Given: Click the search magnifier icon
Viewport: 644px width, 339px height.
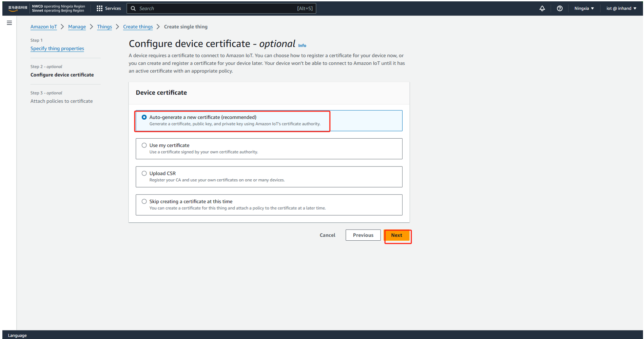Looking at the screenshot, I should coord(133,8).
